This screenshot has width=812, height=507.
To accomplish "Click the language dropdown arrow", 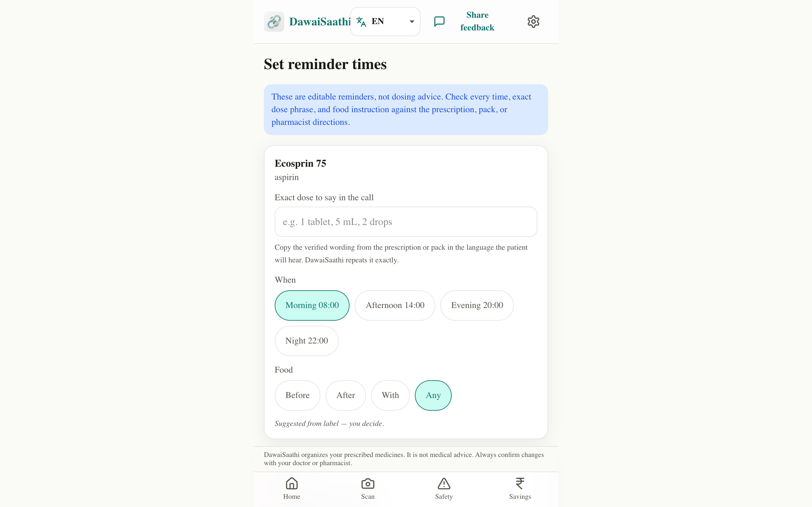I will click(x=412, y=22).
